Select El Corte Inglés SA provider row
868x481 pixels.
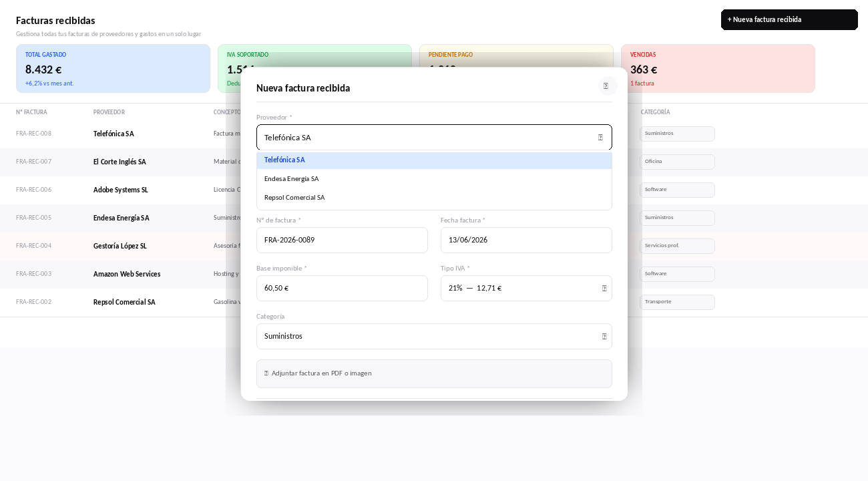(120, 162)
